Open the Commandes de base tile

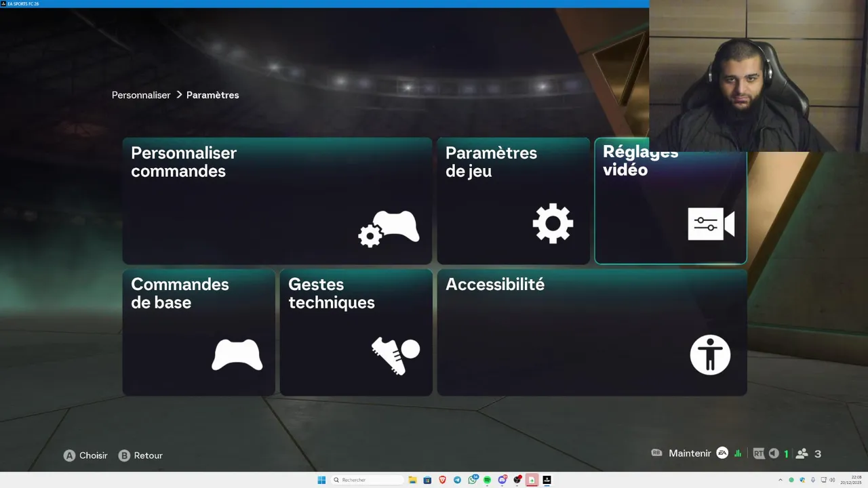[199, 332]
